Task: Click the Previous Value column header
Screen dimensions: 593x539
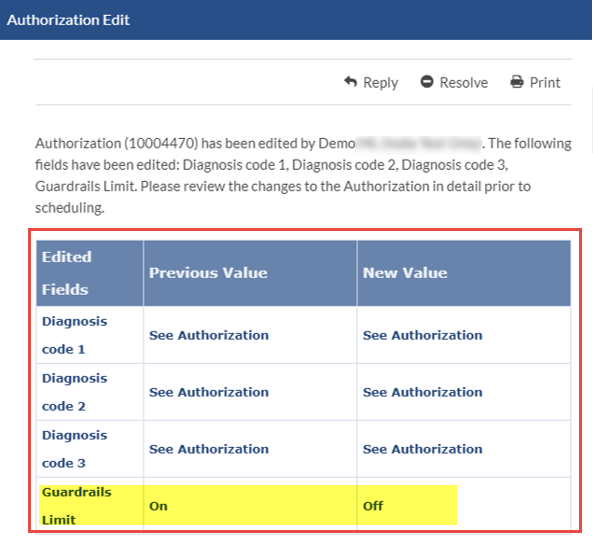Action: [x=250, y=273]
